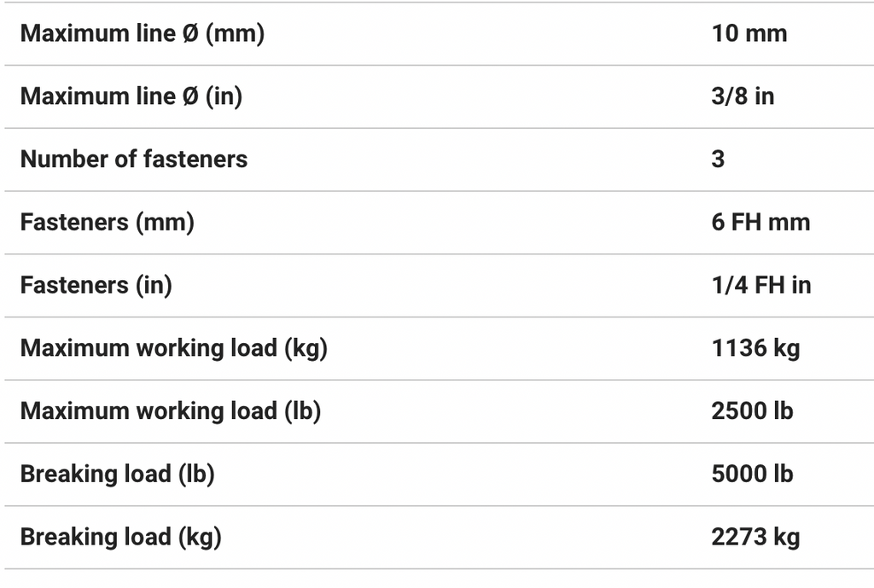Select the 3/8 in value

tap(743, 96)
